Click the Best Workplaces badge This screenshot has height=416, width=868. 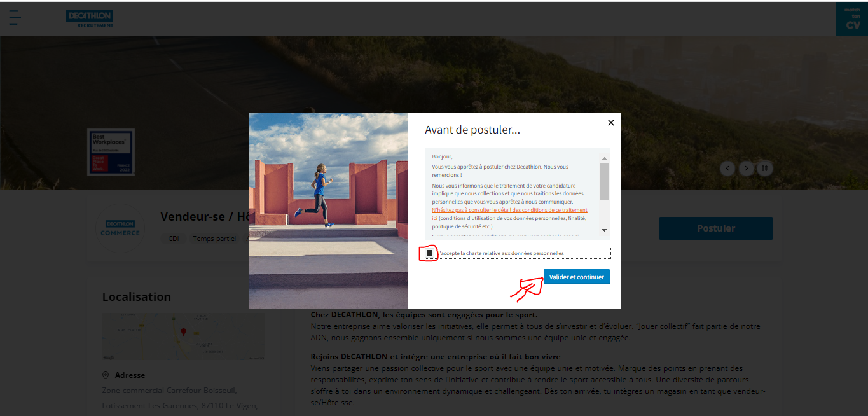[x=111, y=152]
